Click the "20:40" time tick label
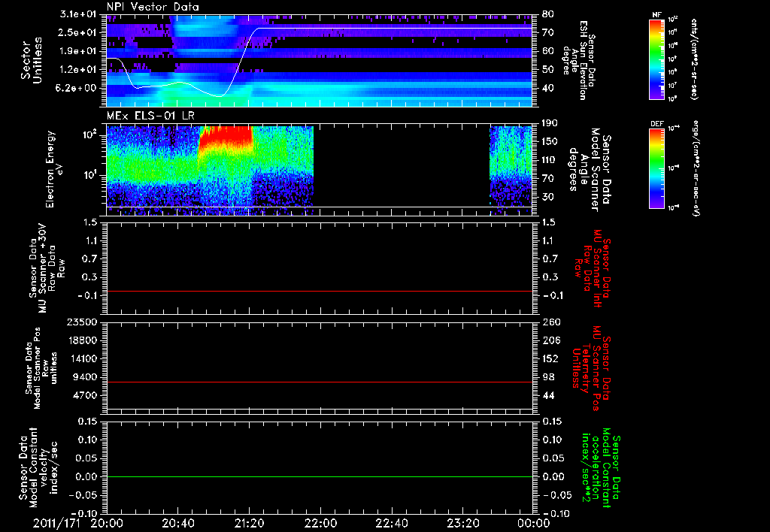Screen dimensions: 770x532 [177, 523]
